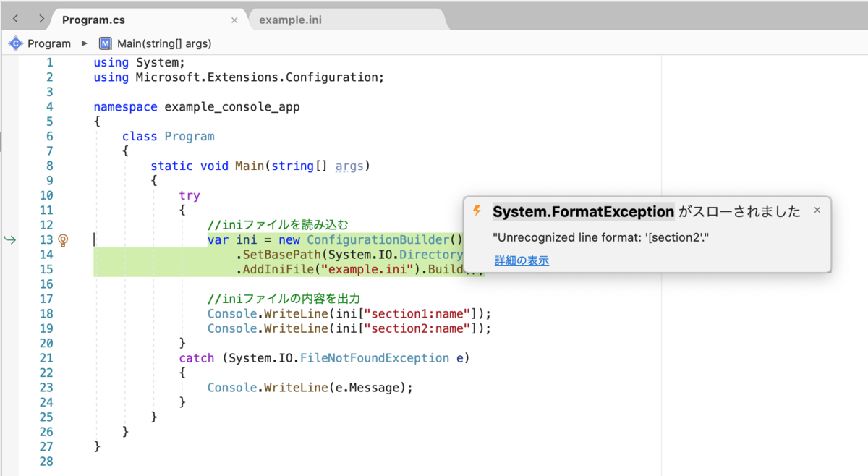This screenshot has width=868, height=476.
Task: Click the lightbulb quick-fix icon on line 13
Action: tap(63, 239)
